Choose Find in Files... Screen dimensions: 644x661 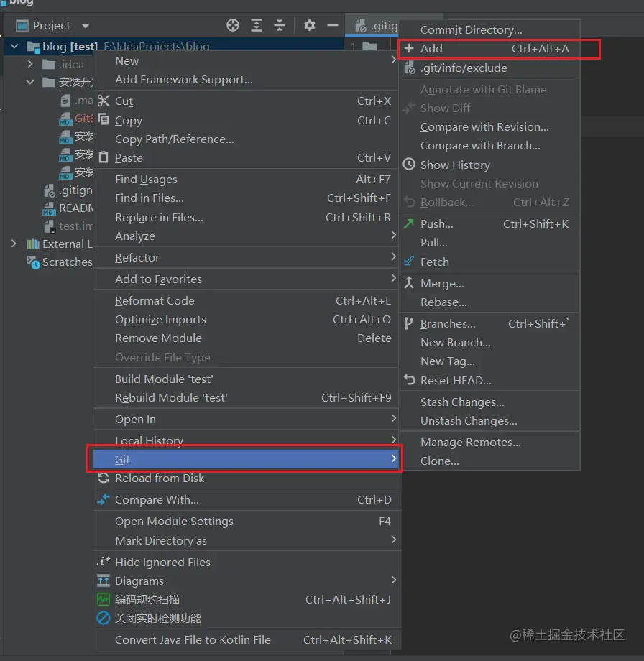[x=246, y=198]
